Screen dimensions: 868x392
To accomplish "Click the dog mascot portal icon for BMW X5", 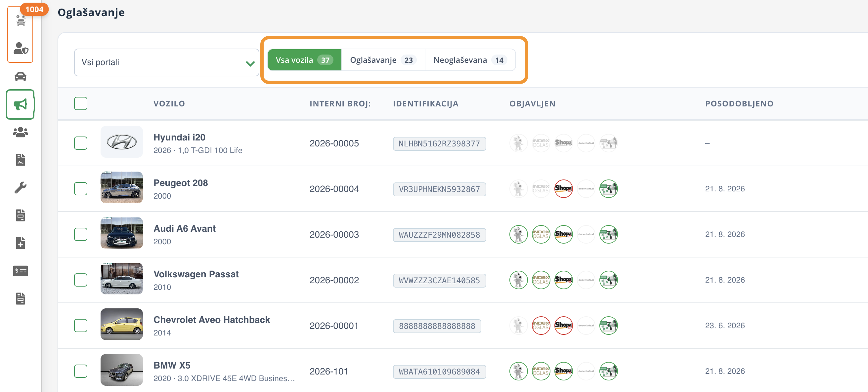I will tap(518, 371).
